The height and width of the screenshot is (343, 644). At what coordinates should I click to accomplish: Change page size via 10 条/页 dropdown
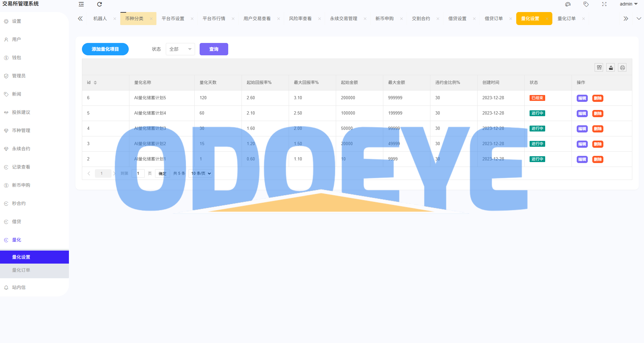[200, 173]
